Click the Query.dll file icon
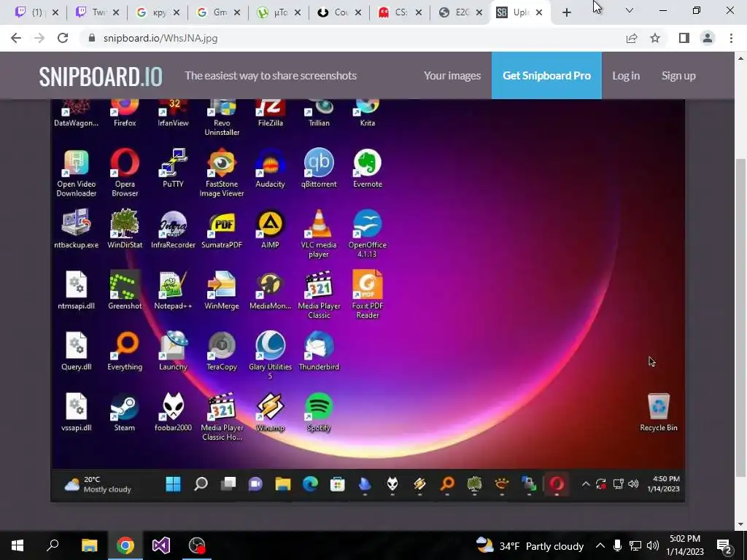 coord(76,351)
